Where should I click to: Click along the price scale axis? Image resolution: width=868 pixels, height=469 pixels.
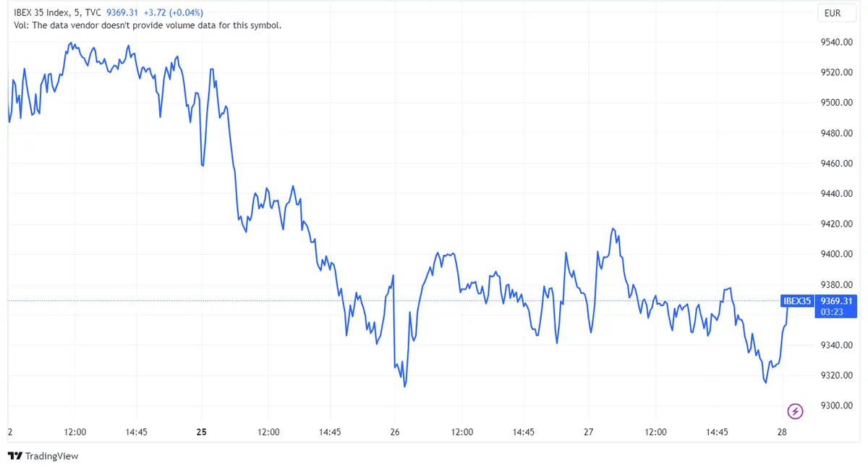pos(835,217)
